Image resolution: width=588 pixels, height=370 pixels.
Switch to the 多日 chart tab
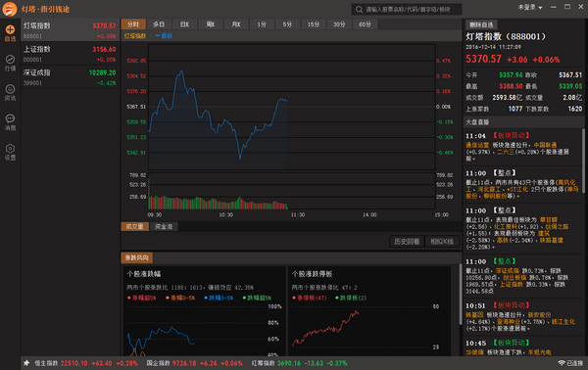pyautogui.click(x=159, y=24)
